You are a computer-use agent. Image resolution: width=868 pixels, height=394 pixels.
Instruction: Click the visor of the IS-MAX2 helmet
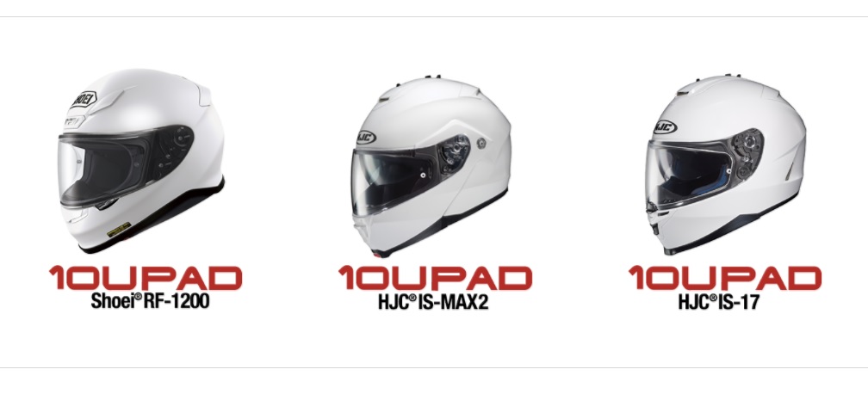[x=391, y=180]
